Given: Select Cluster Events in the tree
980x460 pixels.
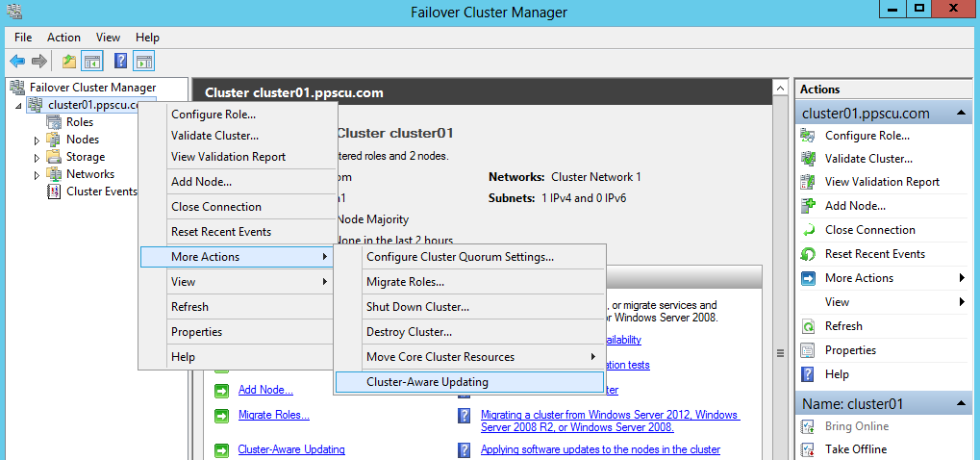Looking at the screenshot, I should [x=102, y=192].
